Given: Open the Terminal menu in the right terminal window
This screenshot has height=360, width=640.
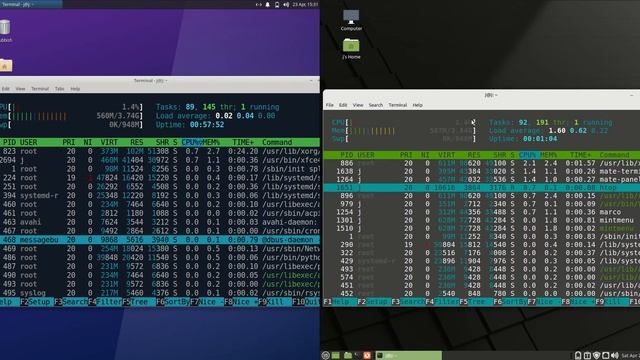Looking at the screenshot, I should pyautogui.click(x=398, y=105).
